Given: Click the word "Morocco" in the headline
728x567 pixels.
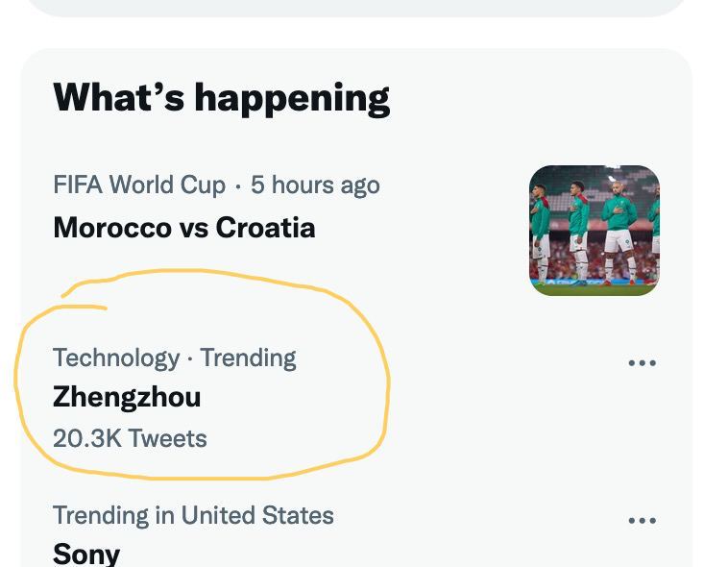Looking at the screenshot, I should tap(103, 228).
